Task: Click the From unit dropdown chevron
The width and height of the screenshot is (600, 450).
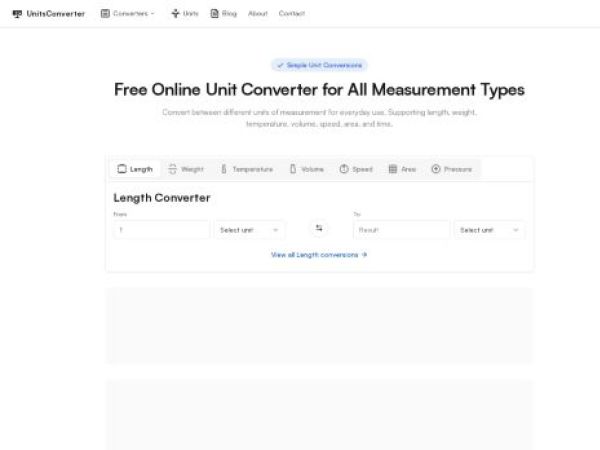Action: tap(276, 230)
